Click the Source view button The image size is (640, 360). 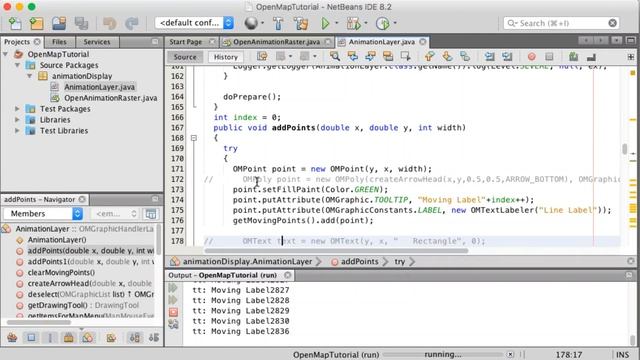[x=185, y=57]
